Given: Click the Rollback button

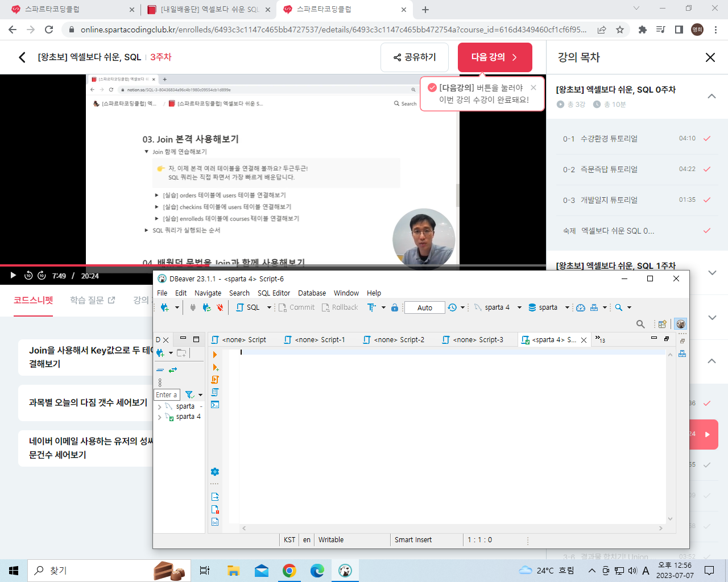Looking at the screenshot, I should click(340, 307).
